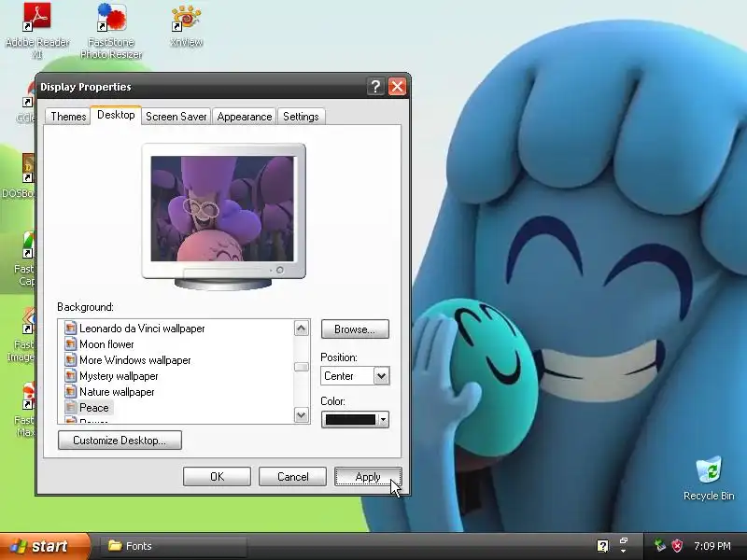Select Leonardo da Vinci wallpaper in the list
Viewport: 747px width, 560px height.
[x=142, y=329]
